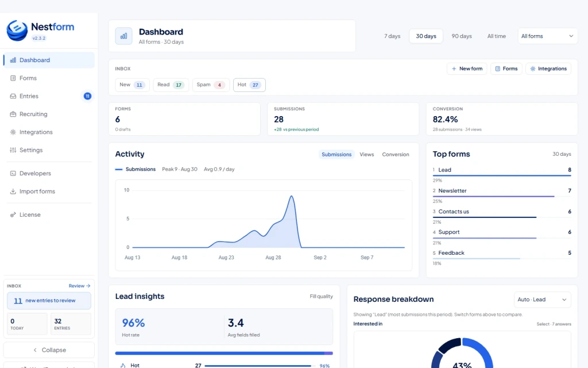Click the Response breakdown donut chart
The width and height of the screenshot is (588, 368).
(x=462, y=353)
